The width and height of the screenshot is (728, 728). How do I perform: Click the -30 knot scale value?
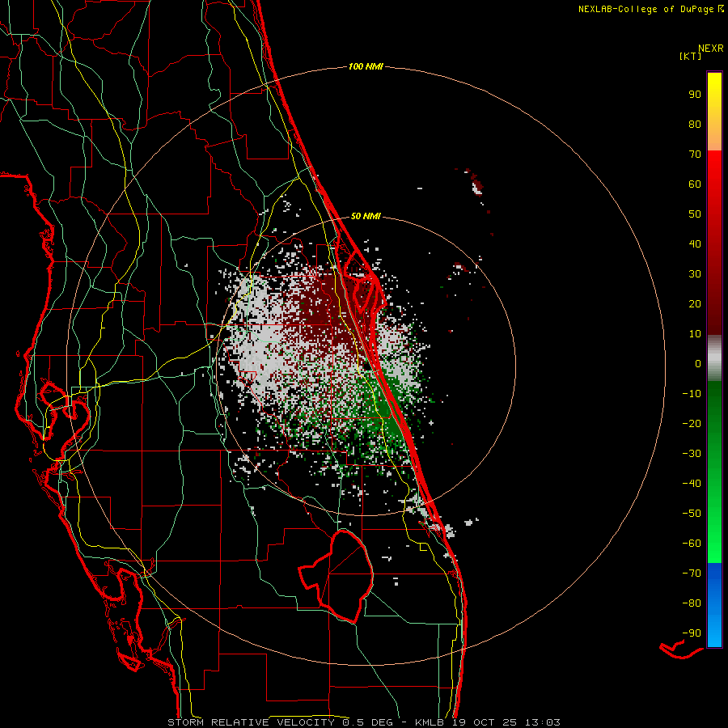click(x=692, y=454)
